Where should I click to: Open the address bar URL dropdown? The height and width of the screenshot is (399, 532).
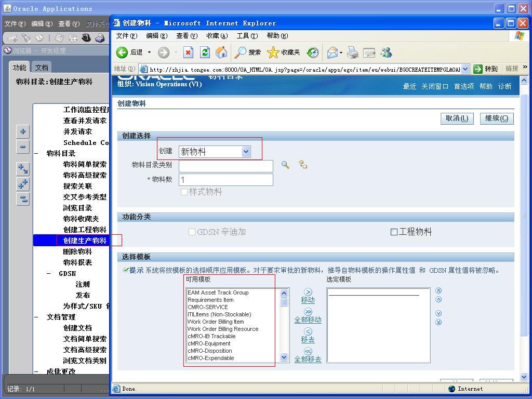tap(465, 69)
